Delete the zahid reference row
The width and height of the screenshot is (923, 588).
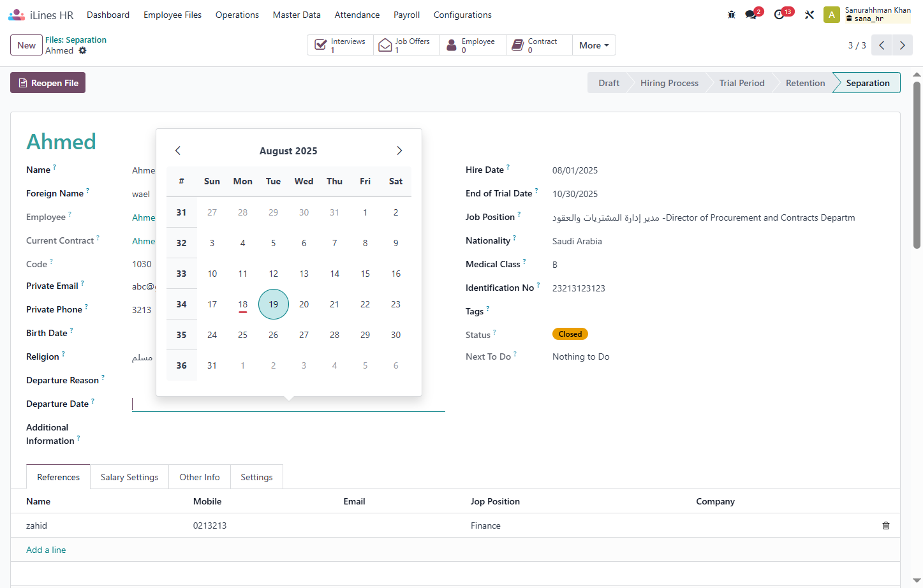pyautogui.click(x=886, y=526)
